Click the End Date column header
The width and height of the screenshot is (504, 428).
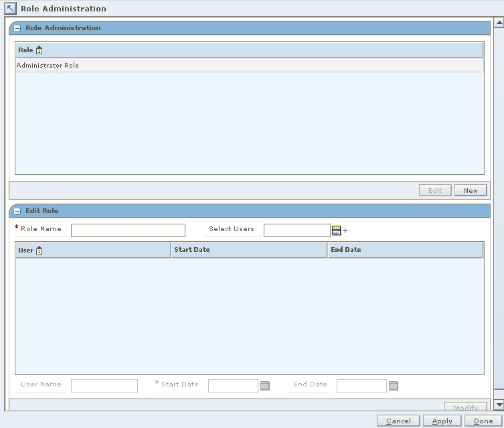click(406, 250)
